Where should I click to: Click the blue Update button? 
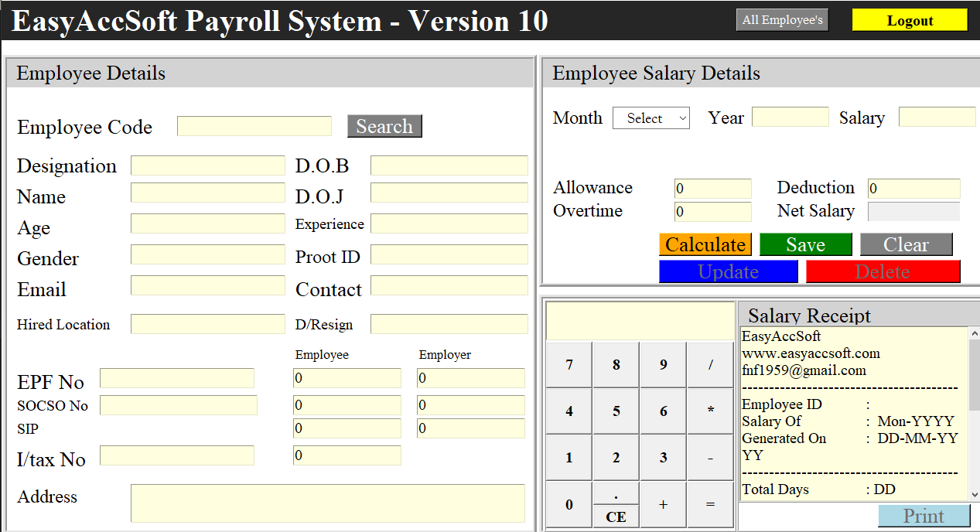click(729, 271)
